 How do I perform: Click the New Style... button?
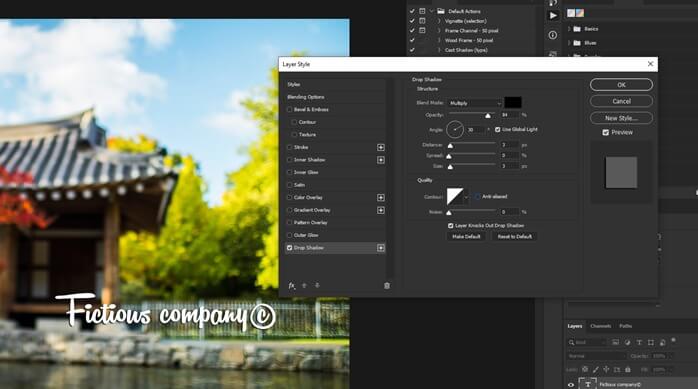coord(621,118)
